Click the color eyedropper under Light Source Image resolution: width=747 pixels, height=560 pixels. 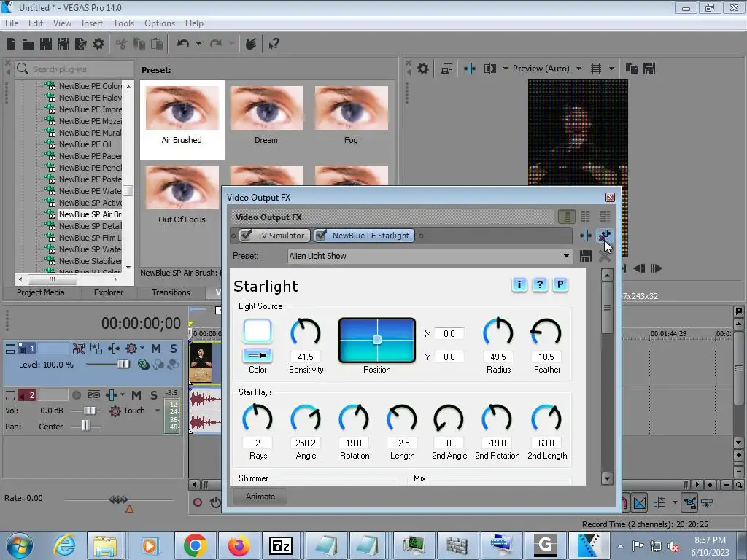pos(258,355)
